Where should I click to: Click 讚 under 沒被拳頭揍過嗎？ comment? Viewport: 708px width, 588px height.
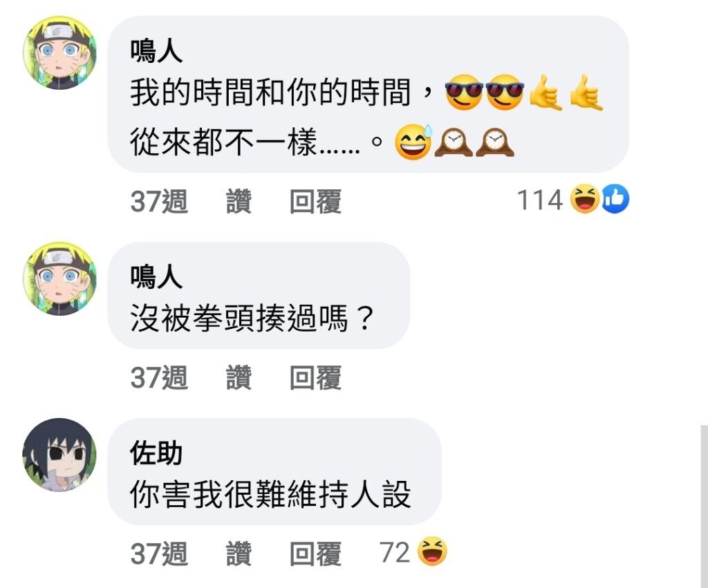click(x=239, y=378)
